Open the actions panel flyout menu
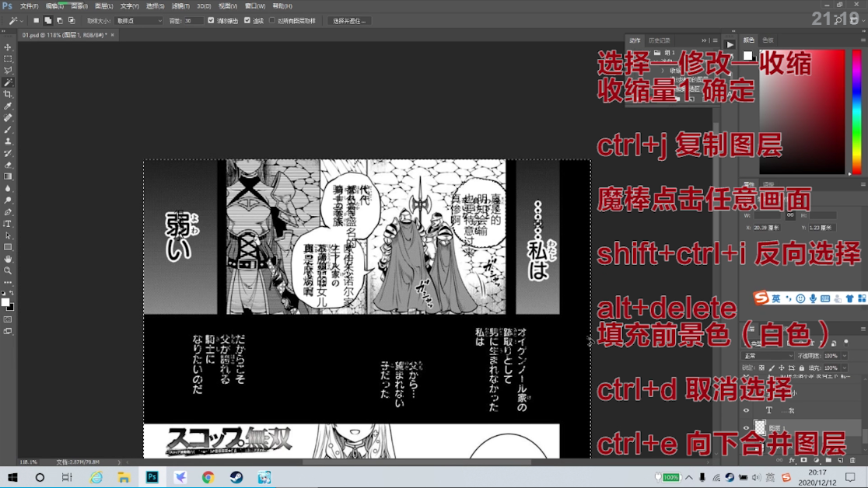 [716, 40]
